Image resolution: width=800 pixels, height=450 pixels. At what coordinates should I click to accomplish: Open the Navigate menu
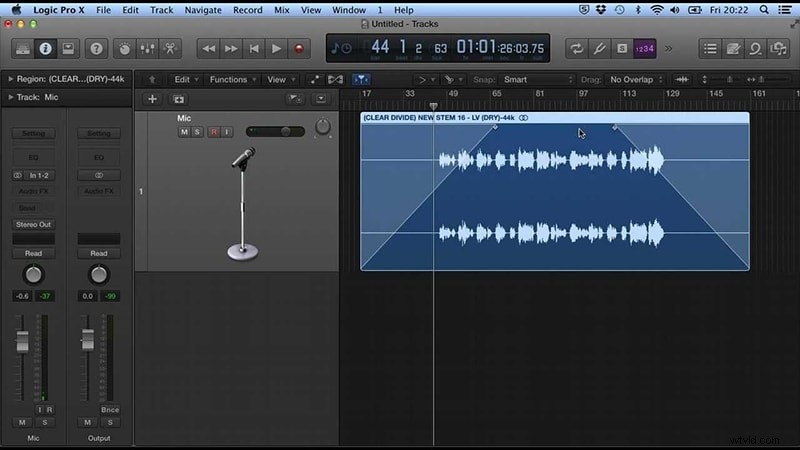pyautogui.click(x=203, y=10)
